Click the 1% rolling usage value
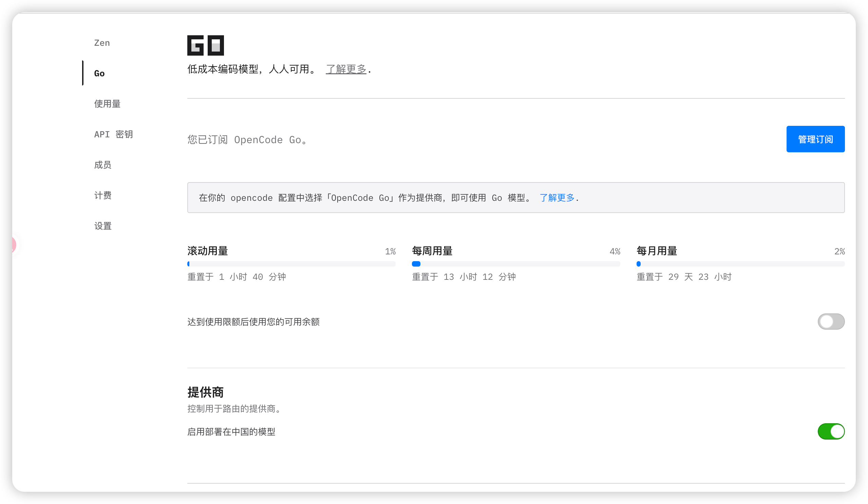The height and width of the screenshot is (504, 868). coord(390,251)
